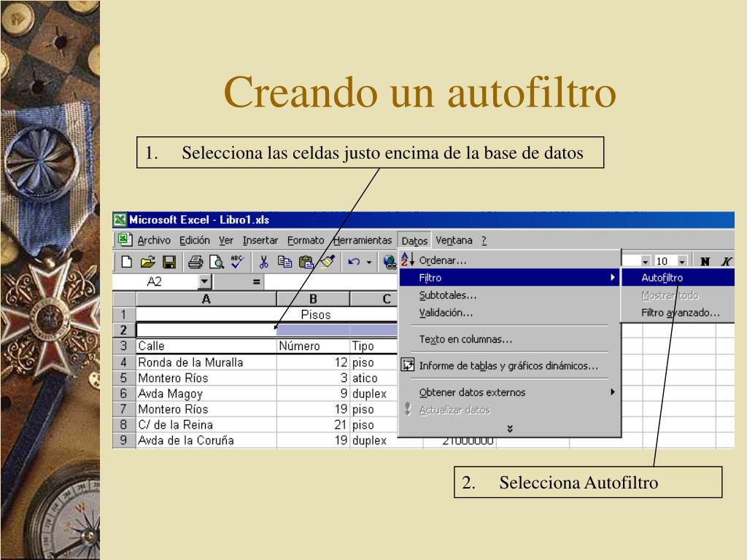
Task: Open the Name Box dropdown arrow
Action: pyautogui.click(x=204, y=281)
